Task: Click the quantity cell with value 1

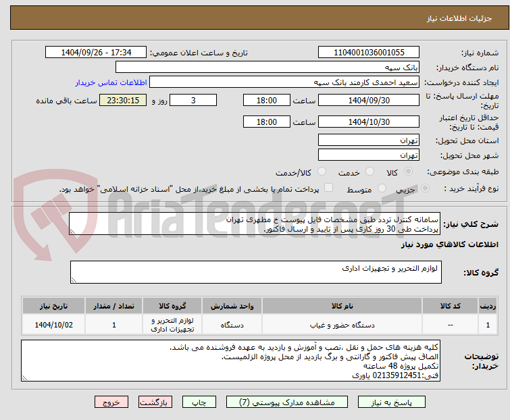Action: click(114, 325)
